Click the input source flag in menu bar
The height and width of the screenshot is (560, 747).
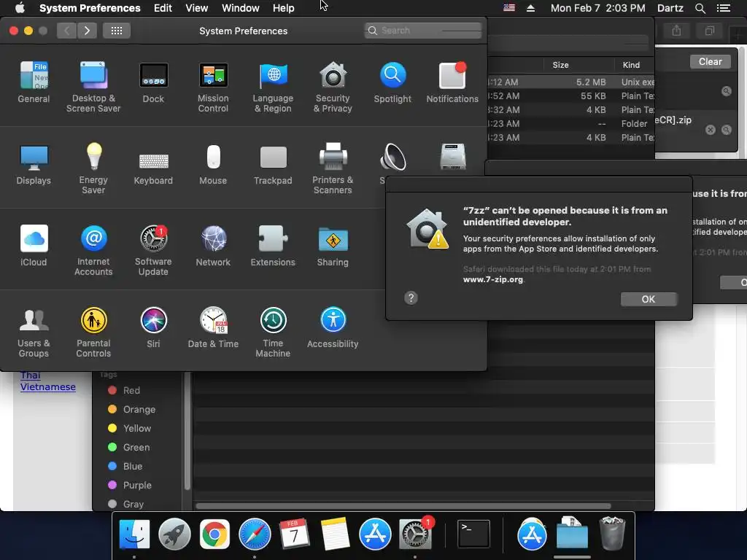(x=508, y=8)
